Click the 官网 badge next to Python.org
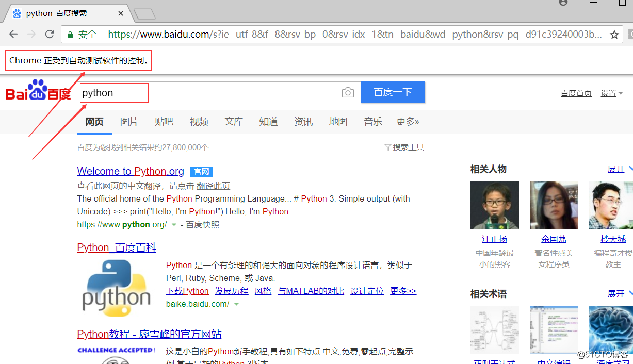The image size is (633, 364). coord(201,172)
